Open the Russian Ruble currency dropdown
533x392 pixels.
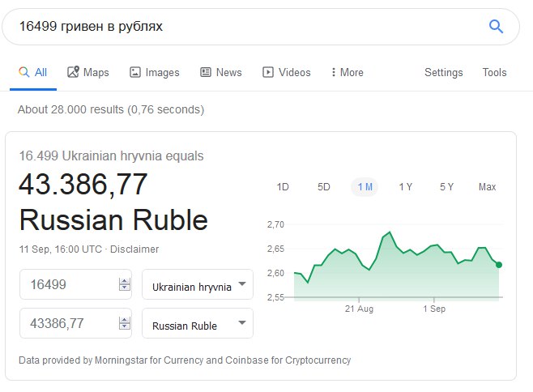point(198,323)
